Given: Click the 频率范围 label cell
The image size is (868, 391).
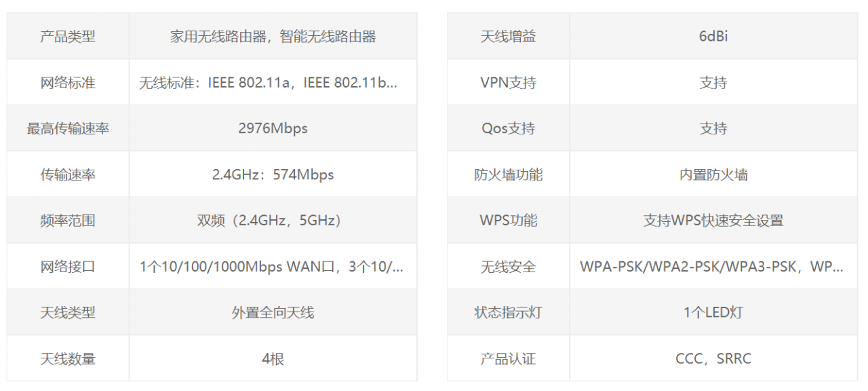Looking at the screenshot, I should 68,221.
